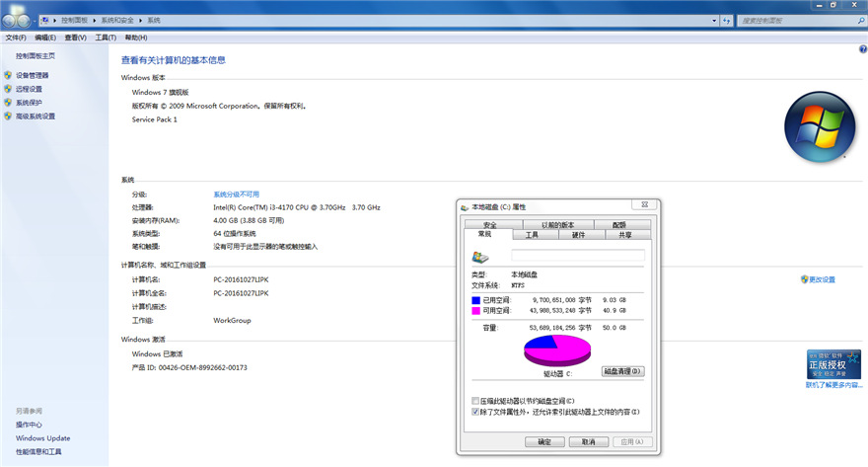Uncheck the allow file content indexing checkbox
The width and height of the screenshot is (868, 467).
point(475,412)
